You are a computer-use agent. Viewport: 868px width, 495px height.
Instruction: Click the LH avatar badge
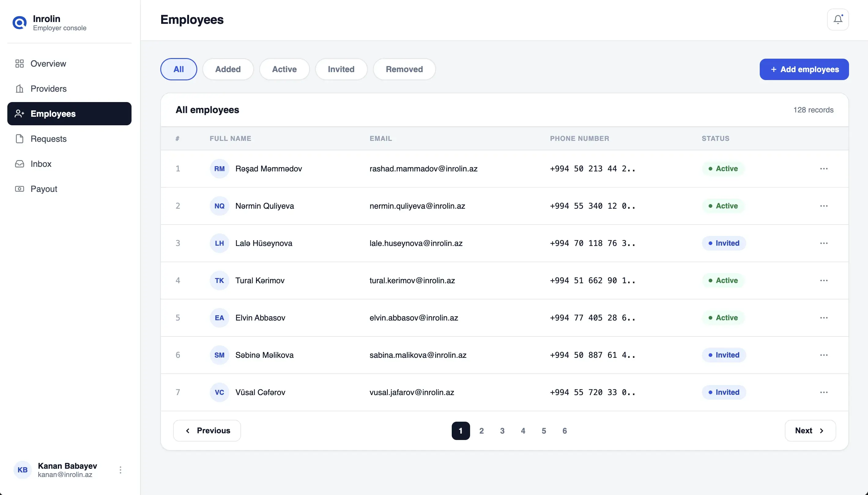tap(220, 243)
